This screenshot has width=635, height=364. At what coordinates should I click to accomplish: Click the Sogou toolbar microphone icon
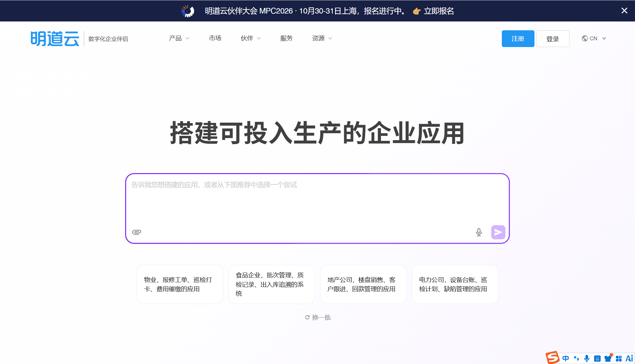pyautogui.click(x=586, y=358)
